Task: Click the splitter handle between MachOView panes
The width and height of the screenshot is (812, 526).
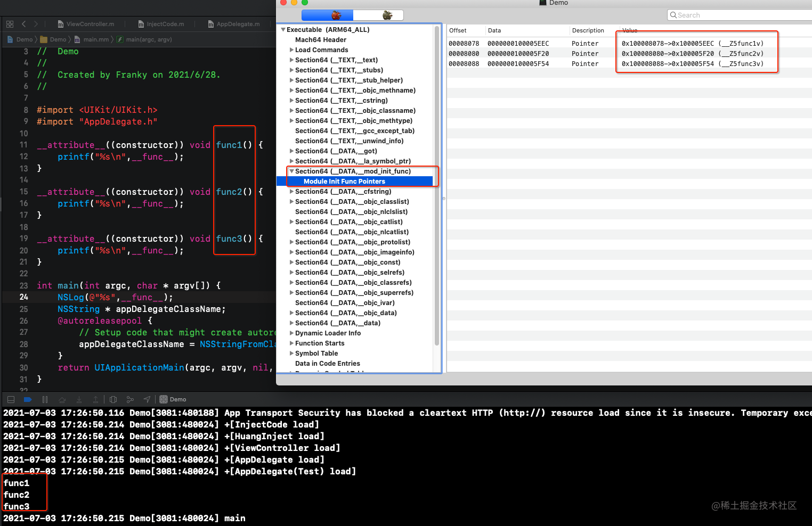Action: coord(443,198)
